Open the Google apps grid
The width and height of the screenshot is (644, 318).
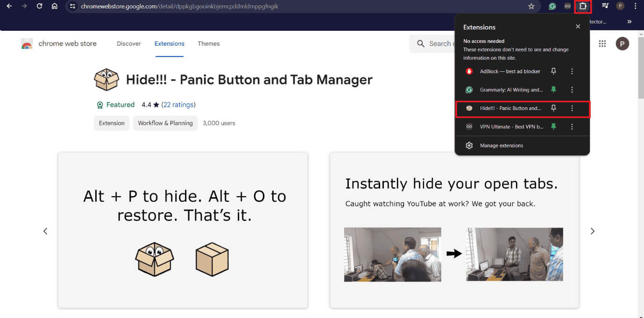click(x=602, y=44)
